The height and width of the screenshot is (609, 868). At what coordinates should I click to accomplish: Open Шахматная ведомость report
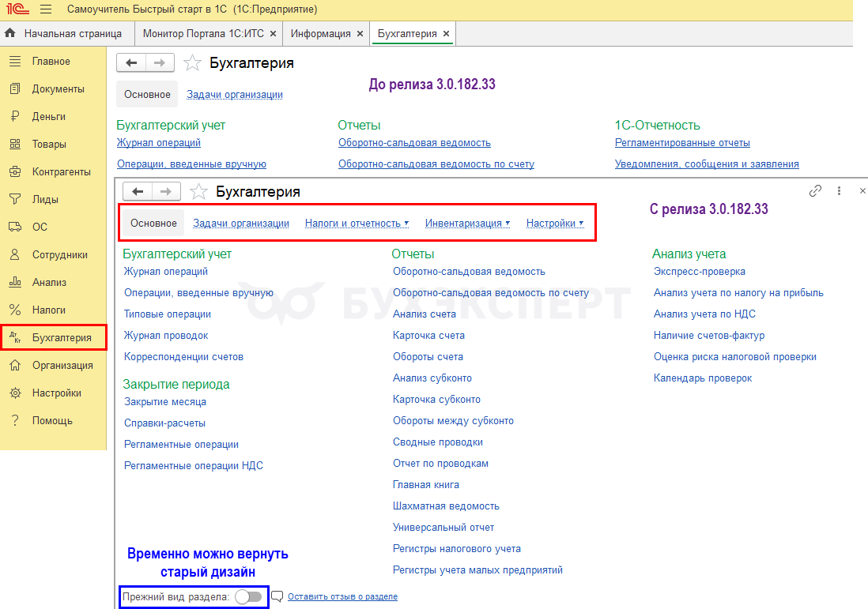[446, 506]
